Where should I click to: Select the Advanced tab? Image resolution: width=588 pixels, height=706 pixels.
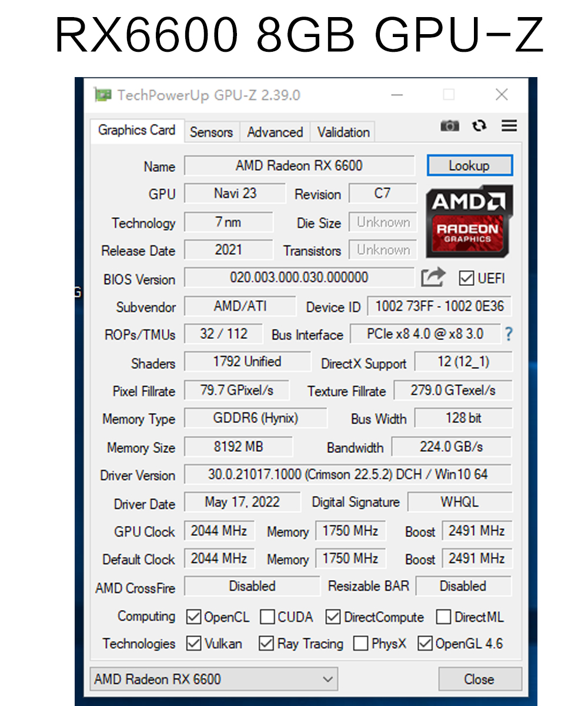(x=275, y=132)
